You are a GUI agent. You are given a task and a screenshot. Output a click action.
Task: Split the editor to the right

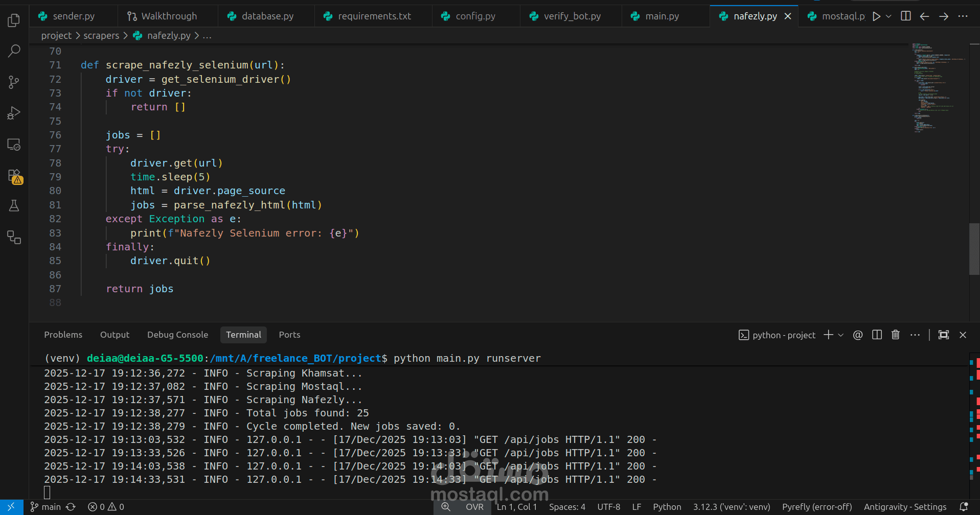(905, 16)
